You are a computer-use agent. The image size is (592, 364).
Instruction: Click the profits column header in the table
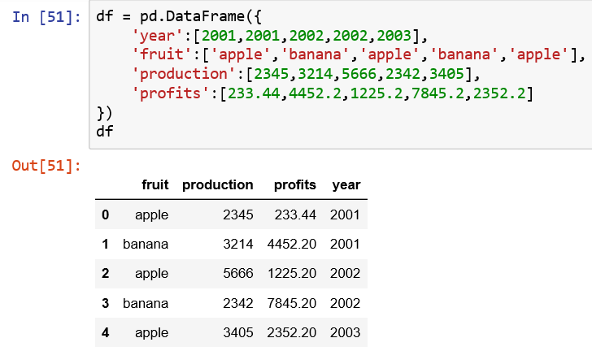(295, 185)
